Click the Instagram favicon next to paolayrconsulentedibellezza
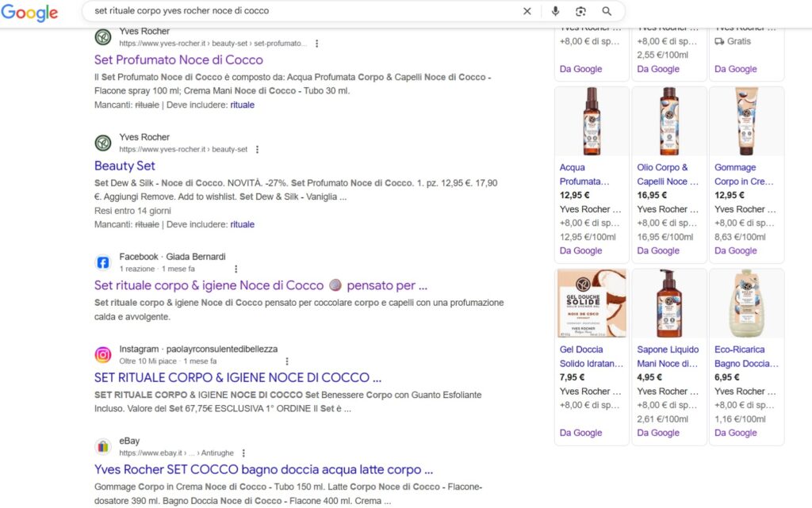The image size is (812, 508). (103, 354)
